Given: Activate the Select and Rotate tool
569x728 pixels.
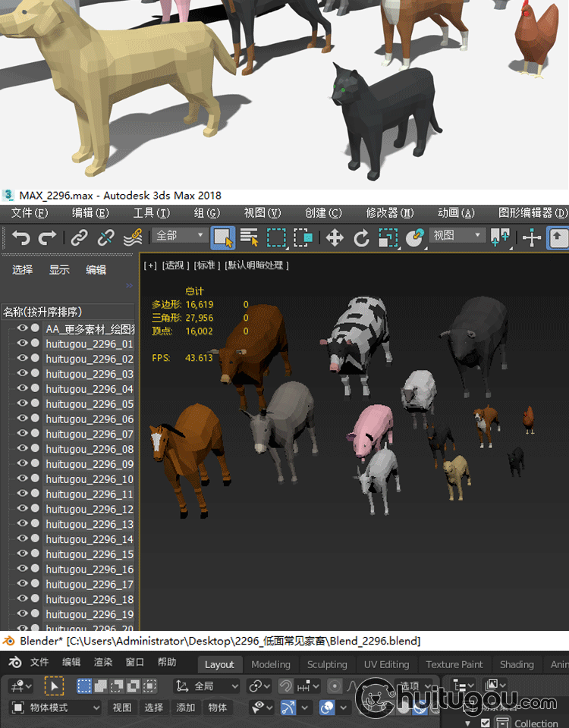Looking at the screenshot, I should (362, 238).
